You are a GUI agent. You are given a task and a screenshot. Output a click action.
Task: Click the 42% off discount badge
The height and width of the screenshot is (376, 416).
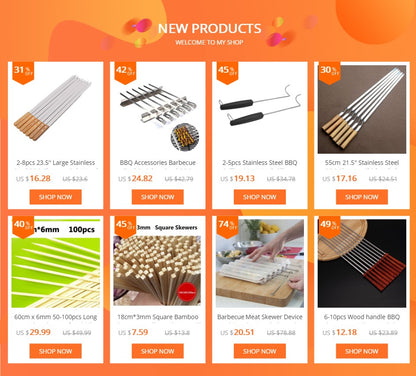[125, 72]
